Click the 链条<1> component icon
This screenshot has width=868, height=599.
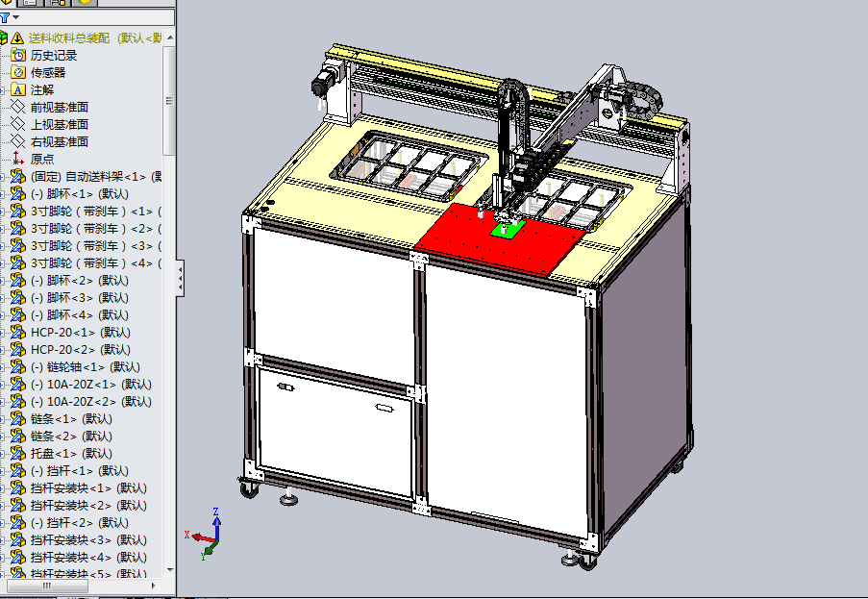[18, 418]
